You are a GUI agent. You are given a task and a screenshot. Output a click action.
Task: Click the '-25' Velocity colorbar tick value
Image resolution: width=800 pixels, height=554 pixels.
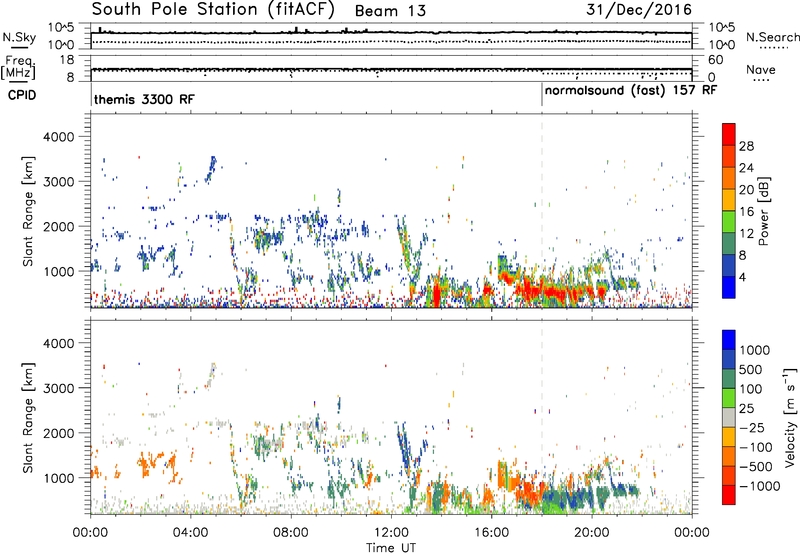click(x=752, y=427)
